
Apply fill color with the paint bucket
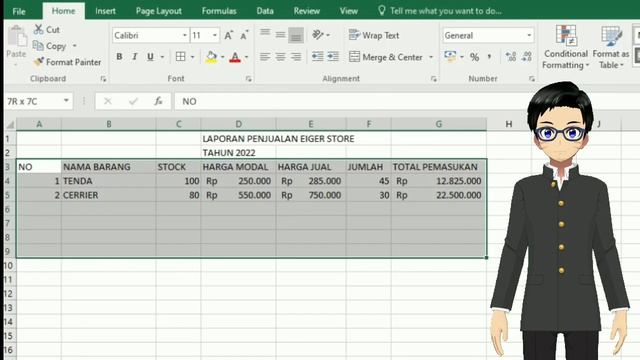point(211,57)
